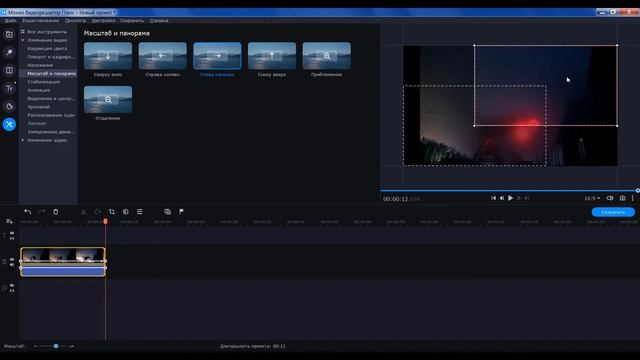Open the Редактирование menu
The height and width of the screenshot is (360, 640).
tap(40, 20)
